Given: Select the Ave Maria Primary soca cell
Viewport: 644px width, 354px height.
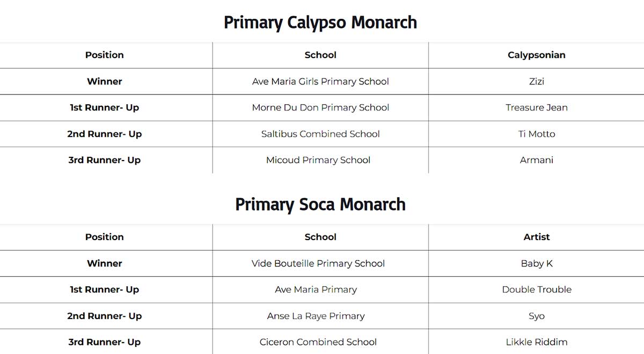Looking at the screenshot, I should pos(316,290).
